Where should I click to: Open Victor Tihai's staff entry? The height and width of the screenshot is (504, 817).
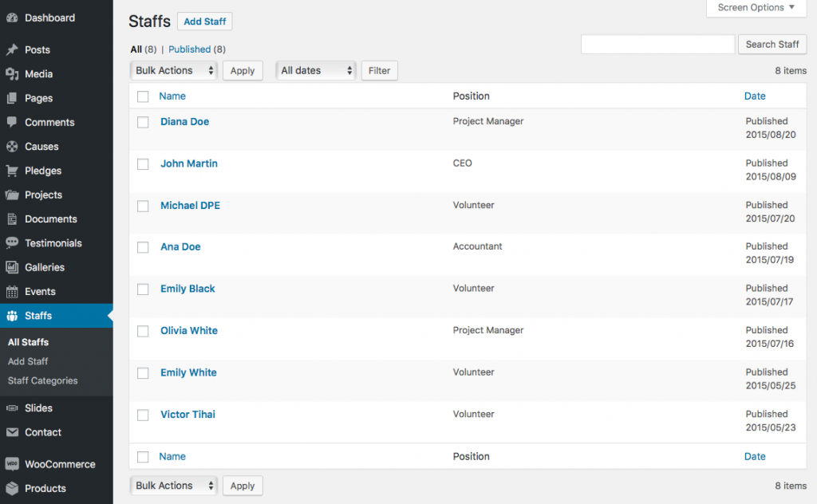click(187, 414)
